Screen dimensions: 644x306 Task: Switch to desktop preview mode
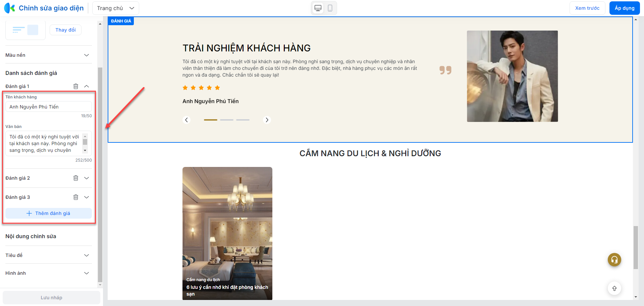[318, 8]
